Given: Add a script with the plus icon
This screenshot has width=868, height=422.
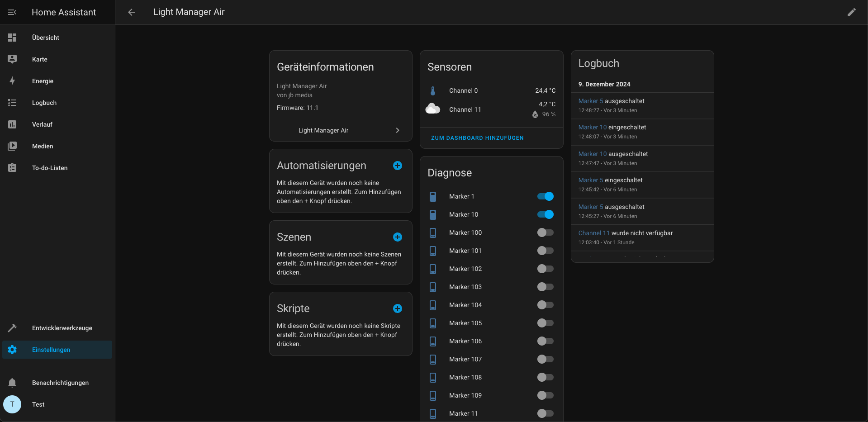Looking at the screenshot, I should pos(398,308).
